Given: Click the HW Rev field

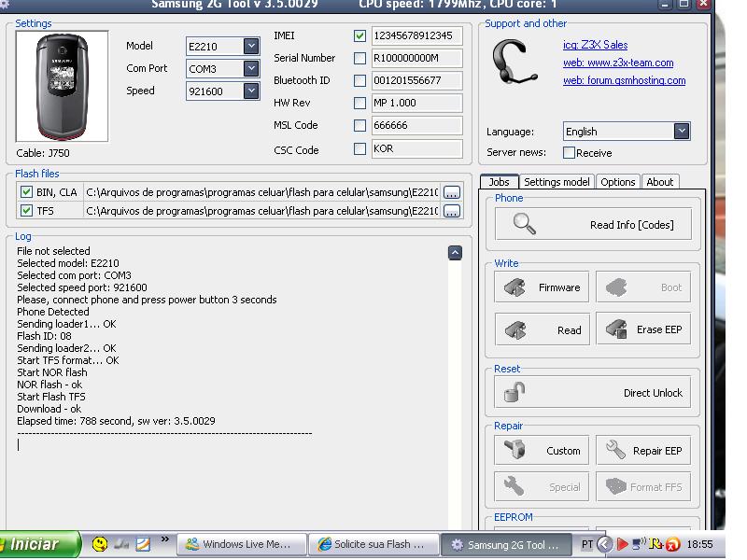Looking at the screenshot, I should click(x=416, y=103).
